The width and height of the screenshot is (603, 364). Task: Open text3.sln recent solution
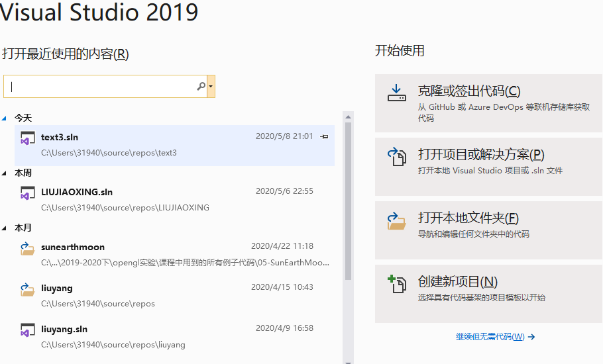[x=174, y=145]
